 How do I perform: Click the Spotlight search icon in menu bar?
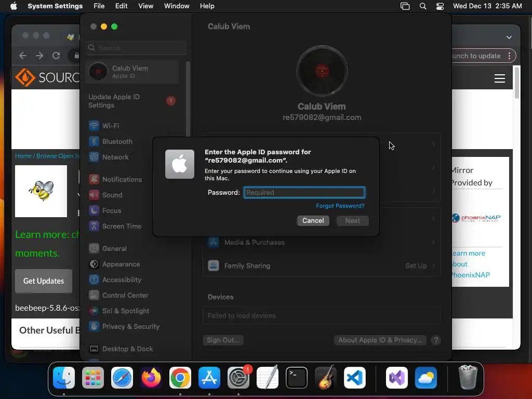[x=423, y=6]
